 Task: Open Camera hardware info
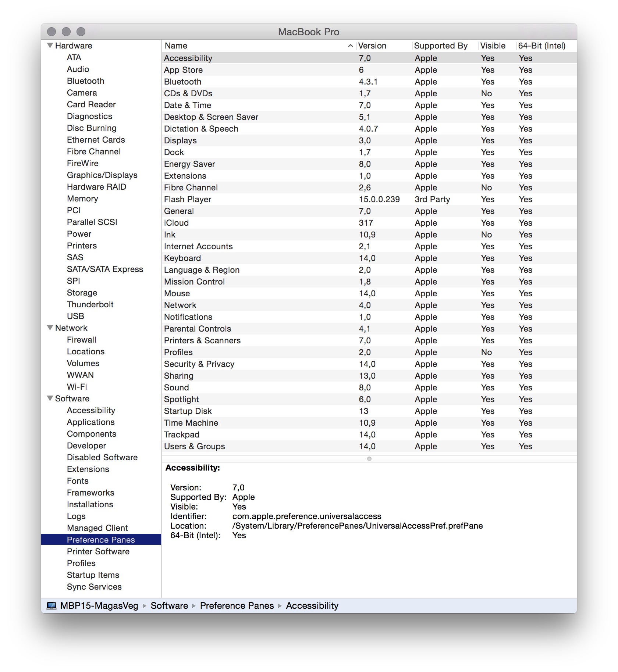[x=82, y=93]
